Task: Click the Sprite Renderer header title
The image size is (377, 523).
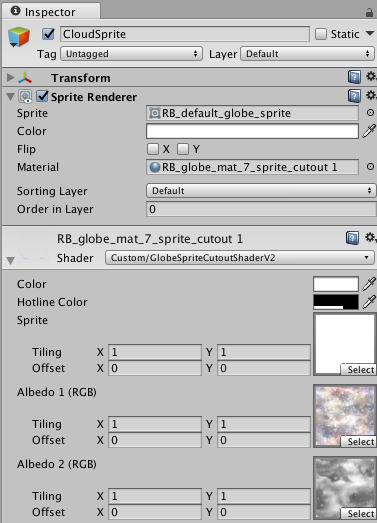Action: 94,97
